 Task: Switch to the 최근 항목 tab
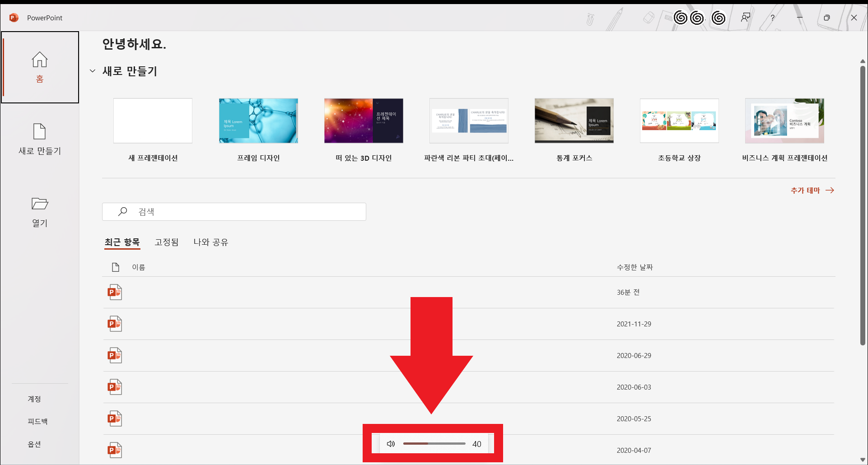coord(122,242)
